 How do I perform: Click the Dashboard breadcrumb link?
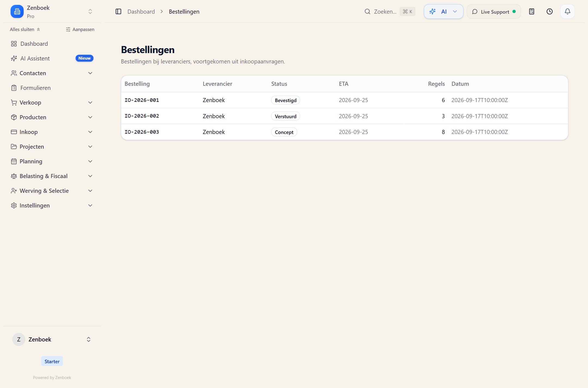click(141, 11)
